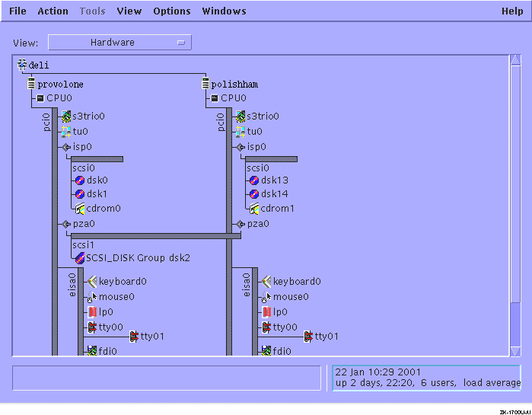Screen dimensions: 532x415
Task: Collapse the pza0 node under provolone
Action: (x=67, y=224)
